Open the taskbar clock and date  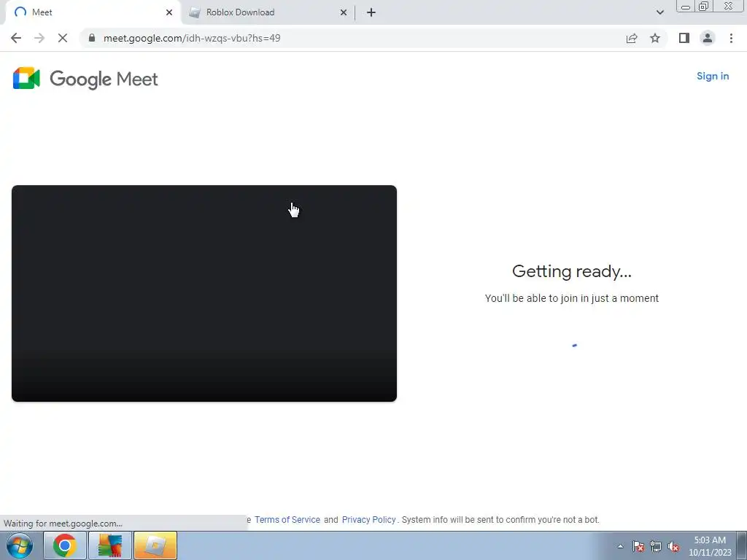point(710,546)
